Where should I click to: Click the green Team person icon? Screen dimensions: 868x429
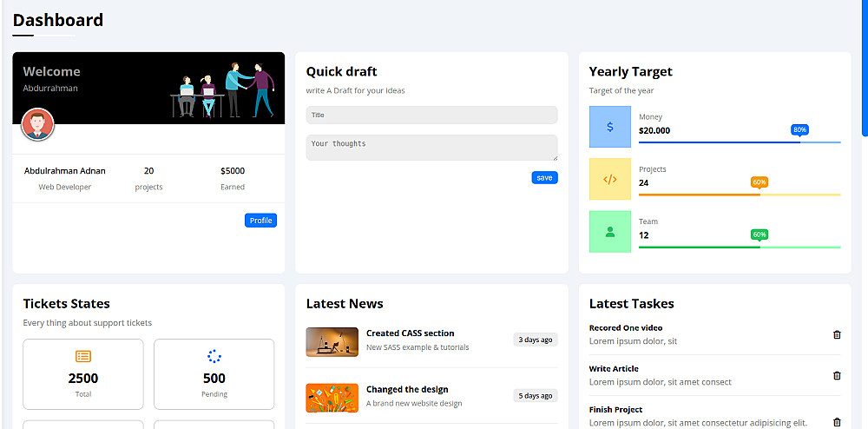(609, 231)
